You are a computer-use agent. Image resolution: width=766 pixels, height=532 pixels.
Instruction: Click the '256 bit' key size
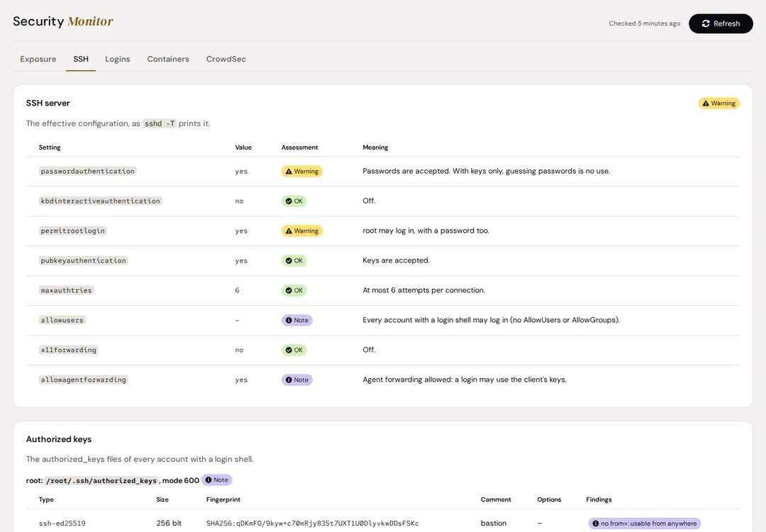[x=169, y=523]
